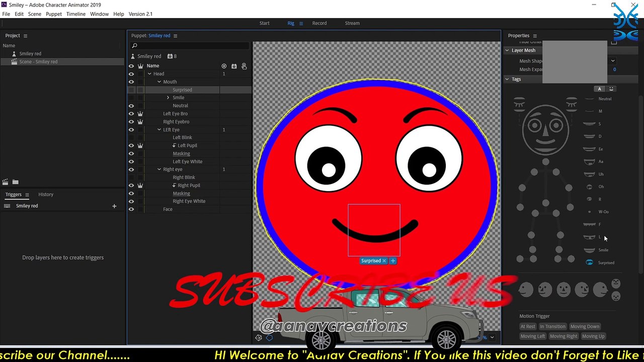Show the hidden Surprised layer
Viewport: 644px width, 362px height.
point(131,90)
